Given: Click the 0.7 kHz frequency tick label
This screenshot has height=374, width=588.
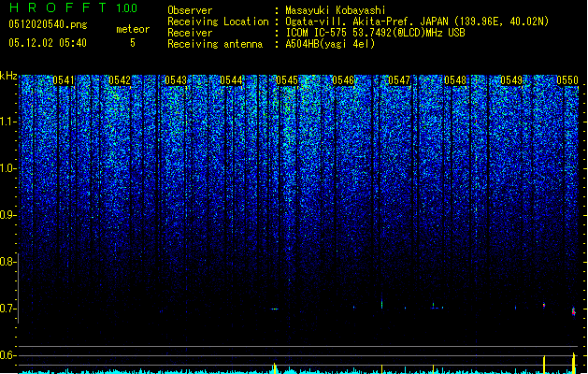Looking at the screenshot, I should 7,309.
